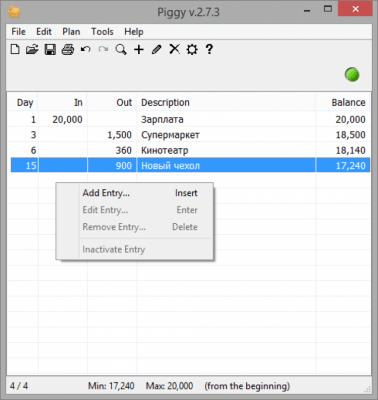Edit entry using the pencil icon
Viewport: 378px width, 400px height.
click(x=156, y=50)
